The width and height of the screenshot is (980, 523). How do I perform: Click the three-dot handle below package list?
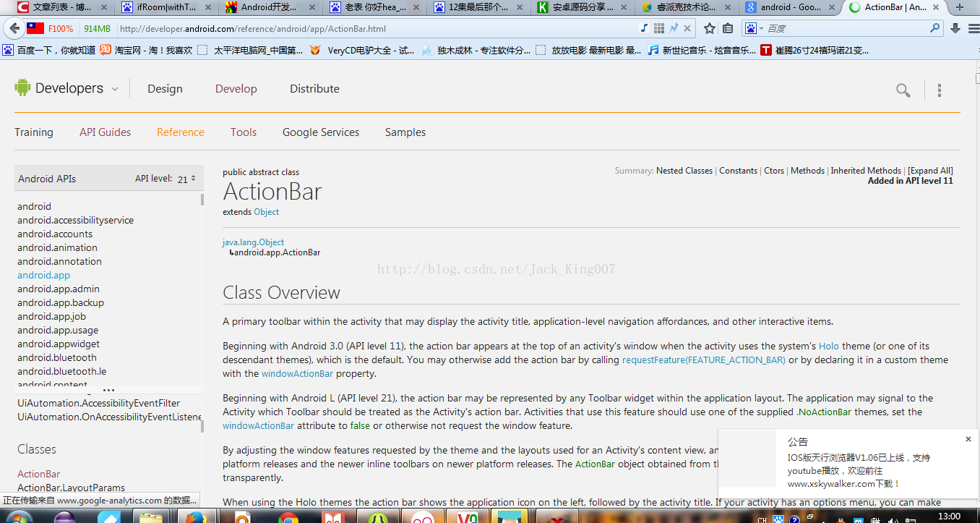[108, 390]
